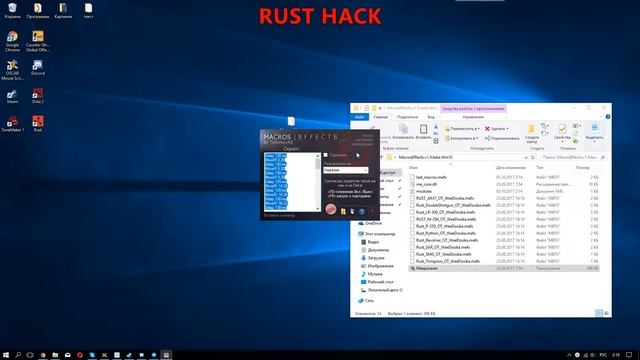Switch to the Вид ribbon tab

[431, 117]
